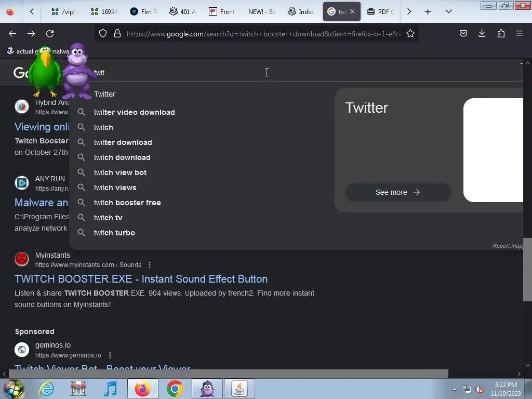Open the Save to Pocket icon

point(463,33)
